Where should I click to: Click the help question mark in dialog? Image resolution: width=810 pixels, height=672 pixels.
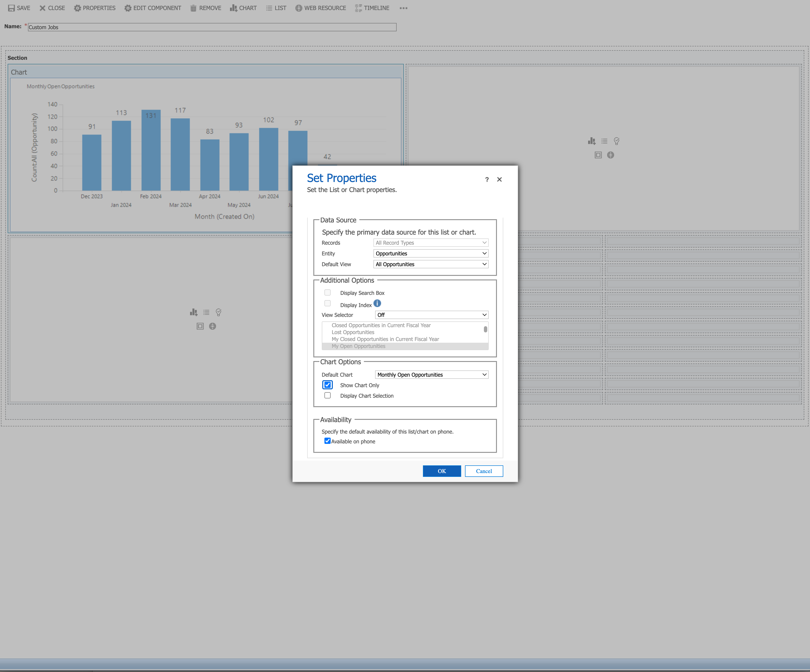(487, 179)
